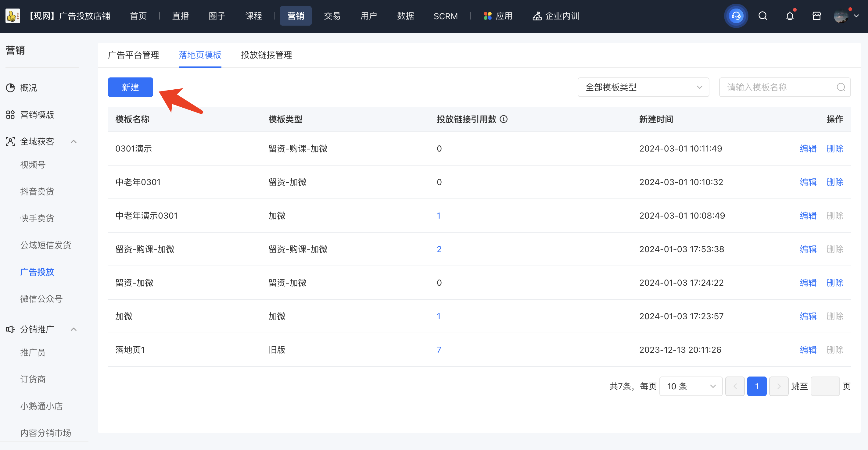Viewport: 868px width, 450px height.
Task: Open SCRM in top navigation
Action: pyautogui.click(x=446, y=16)
